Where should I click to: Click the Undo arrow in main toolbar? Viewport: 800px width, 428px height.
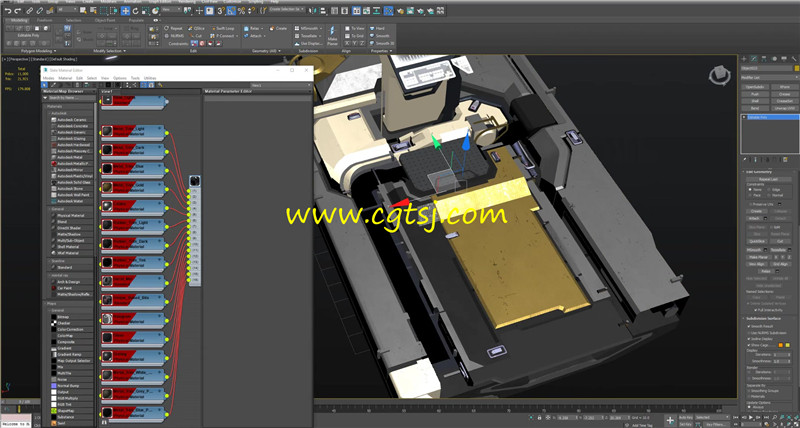pos(8,10)
